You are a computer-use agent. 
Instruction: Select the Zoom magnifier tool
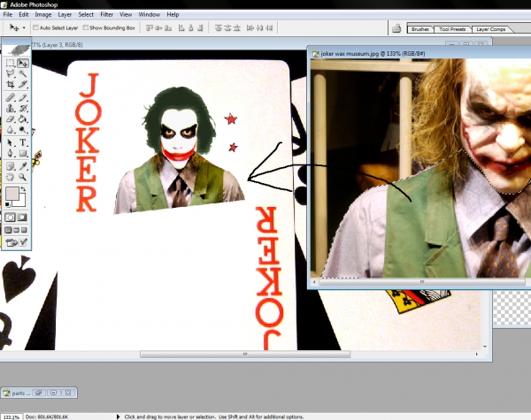[x=23, y=177]
